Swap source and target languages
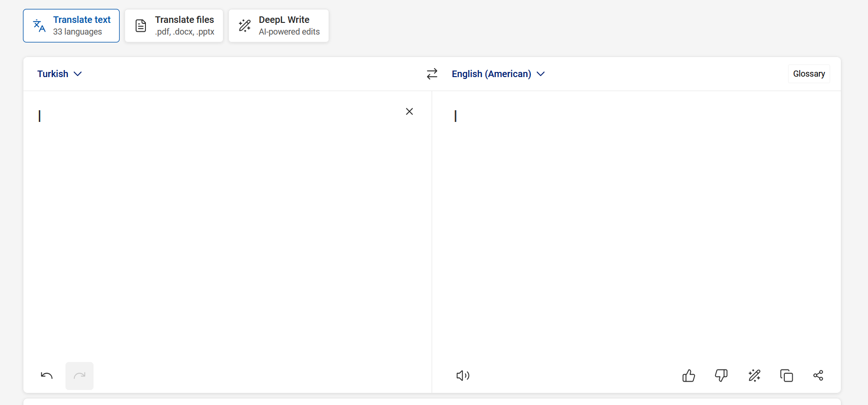The image size is (868, 405). pyautogui.click(x=432, y=74)
